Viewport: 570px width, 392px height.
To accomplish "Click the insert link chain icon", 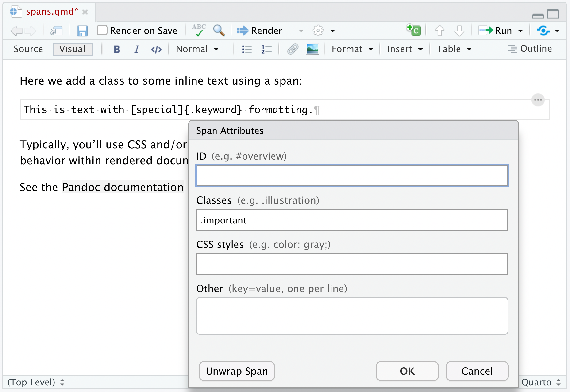I will click(293, 49).
